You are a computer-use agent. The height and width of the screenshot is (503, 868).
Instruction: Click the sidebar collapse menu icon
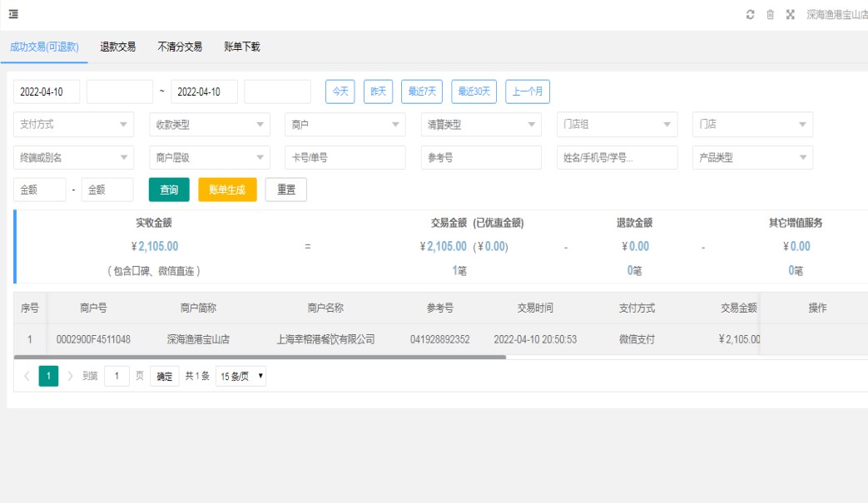point(14,14)
